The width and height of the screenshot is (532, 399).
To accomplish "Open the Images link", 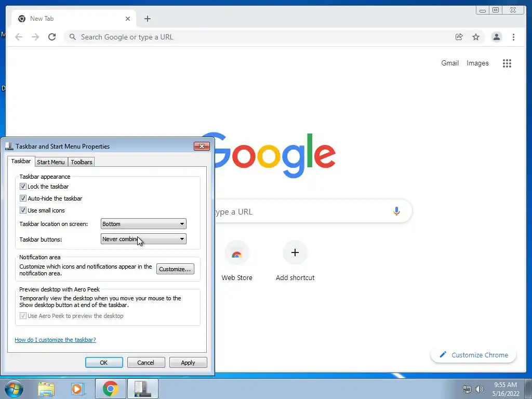I will click(x=477, y=63).
